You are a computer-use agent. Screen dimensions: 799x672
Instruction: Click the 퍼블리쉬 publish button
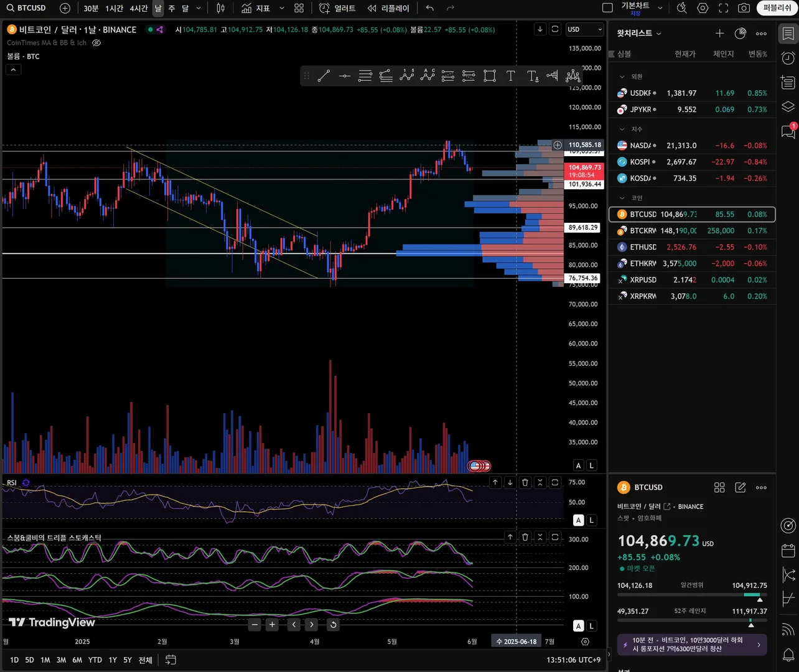coord(777,8)
